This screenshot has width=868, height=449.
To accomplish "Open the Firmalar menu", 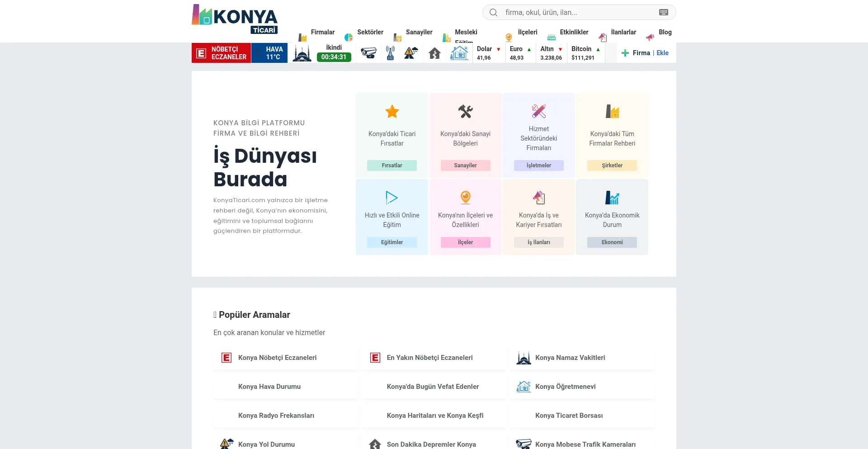I will point(322,32).
